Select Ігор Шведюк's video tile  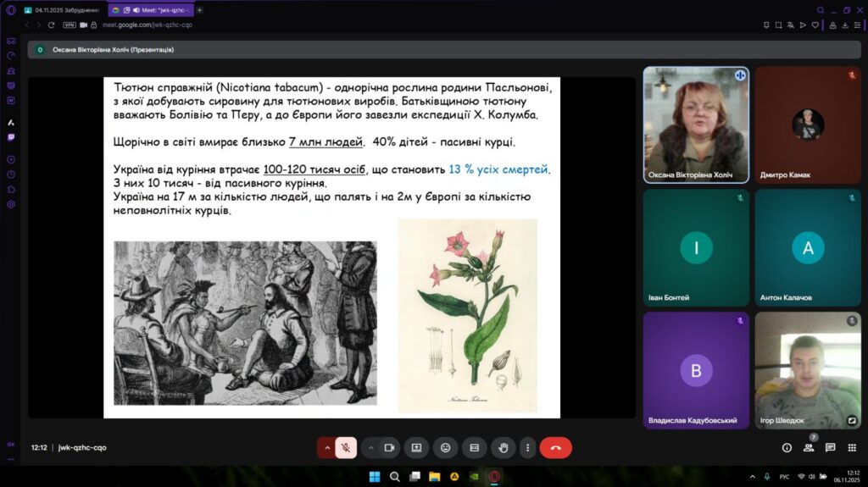(x=806, y=370)
